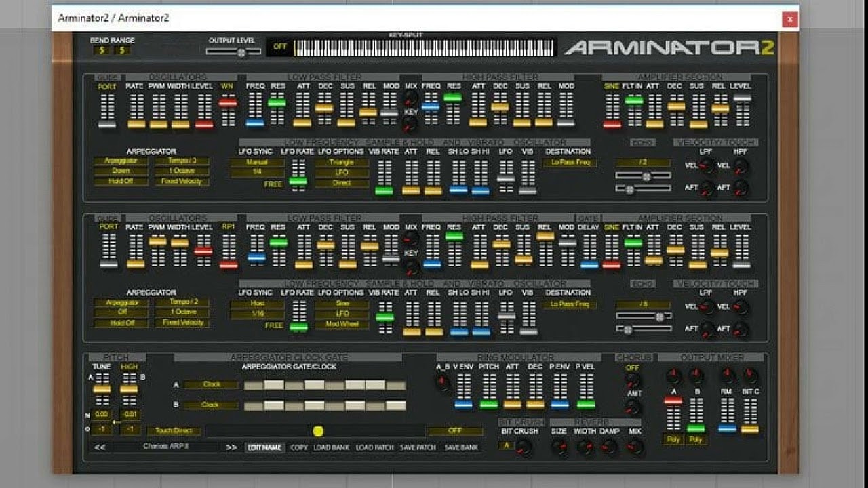
Task: Toggle the last gate step in row A
Action: tap(396, 385)
